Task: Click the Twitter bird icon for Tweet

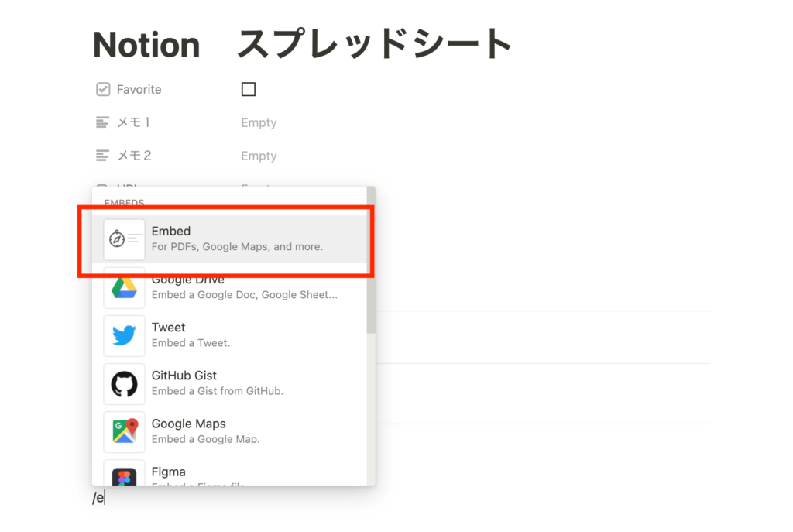Action: [x=124, y=335]
